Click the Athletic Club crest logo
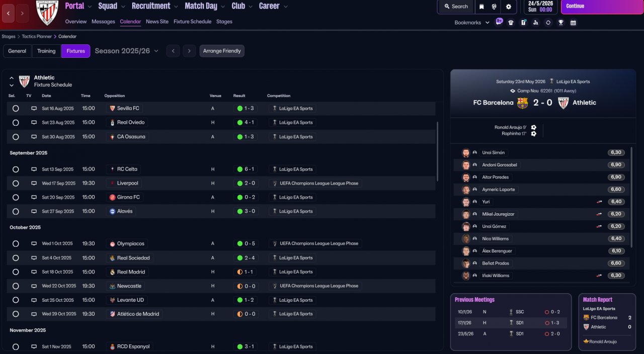This screenshot has width=644, height=354. (x=47, y=13)
